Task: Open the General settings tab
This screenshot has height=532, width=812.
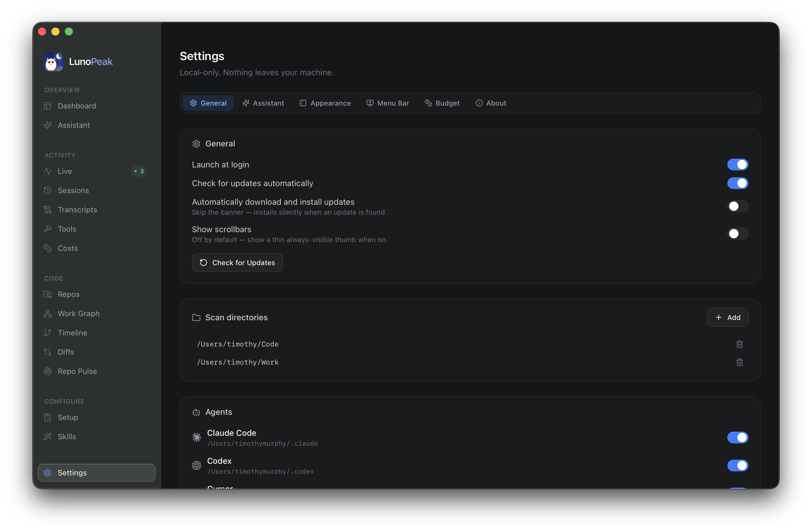Action: tap(208, 103)
